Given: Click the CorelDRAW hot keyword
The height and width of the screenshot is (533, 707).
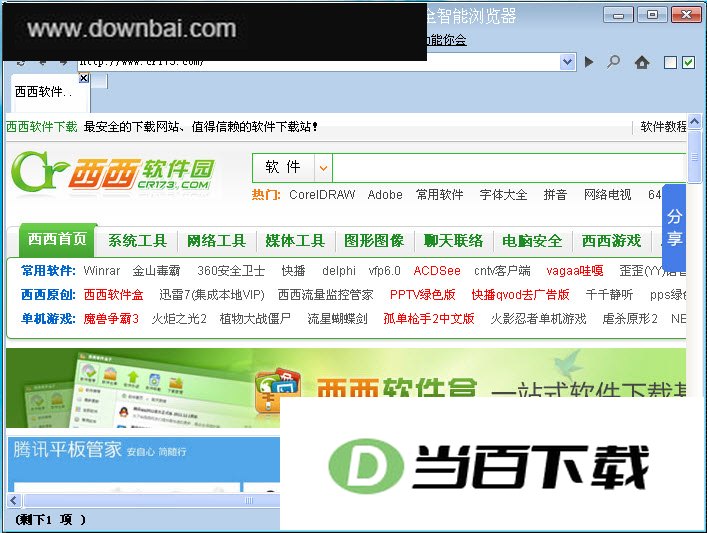Looking at the screenshot, I should pos(322,195).
